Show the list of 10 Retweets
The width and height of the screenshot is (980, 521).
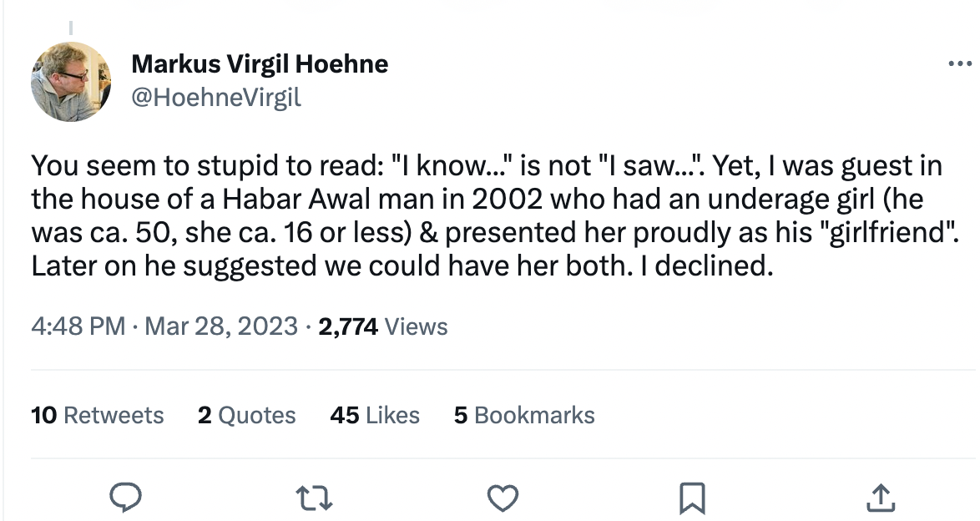[98, 415]
